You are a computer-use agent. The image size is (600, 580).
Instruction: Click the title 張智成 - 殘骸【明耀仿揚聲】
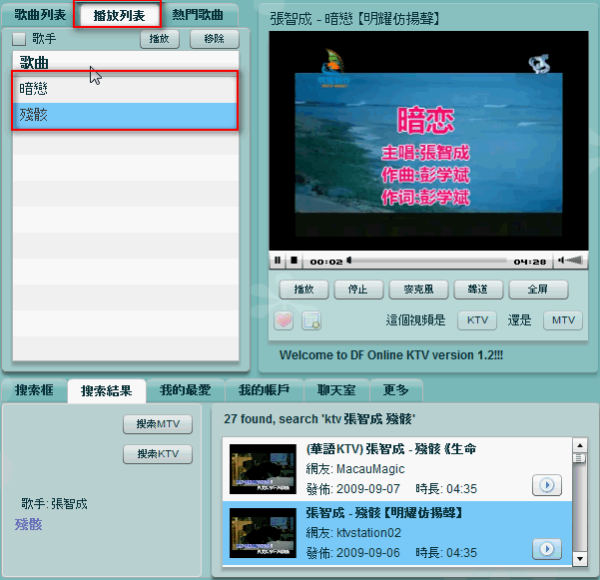coord(385,513)
